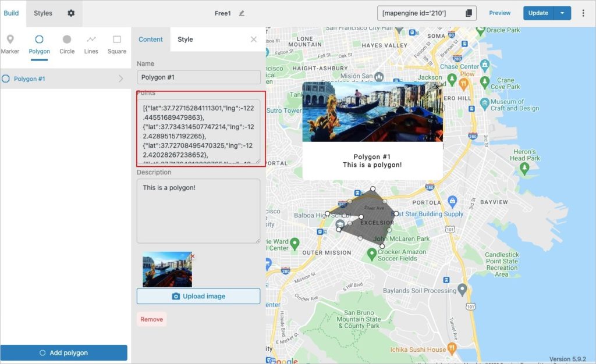Click the uploaded gondola thumbnail
The width and height of the screenshot is (596, 364).
coord(167,269)
